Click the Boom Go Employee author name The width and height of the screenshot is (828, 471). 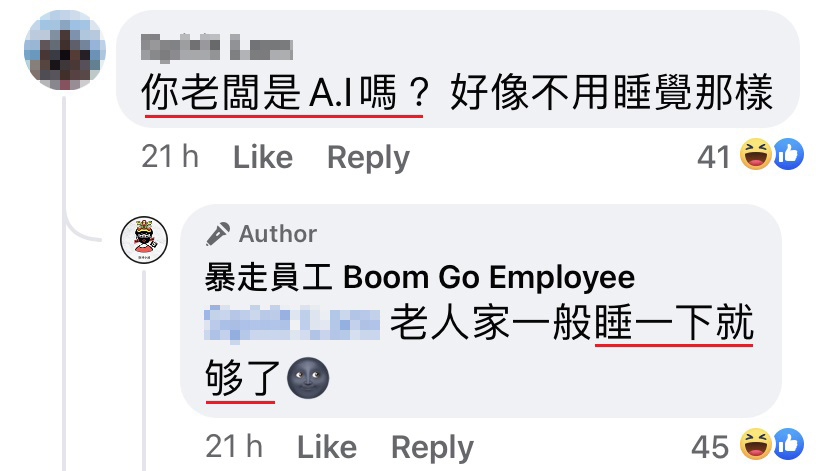point(420,277)
